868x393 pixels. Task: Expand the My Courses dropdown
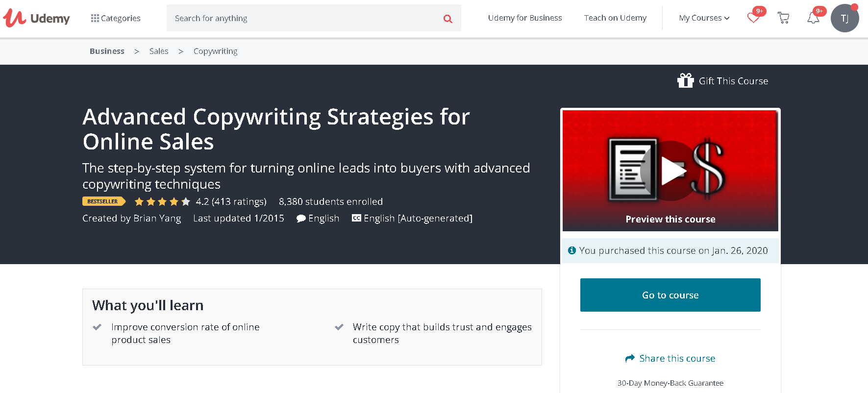704,18
